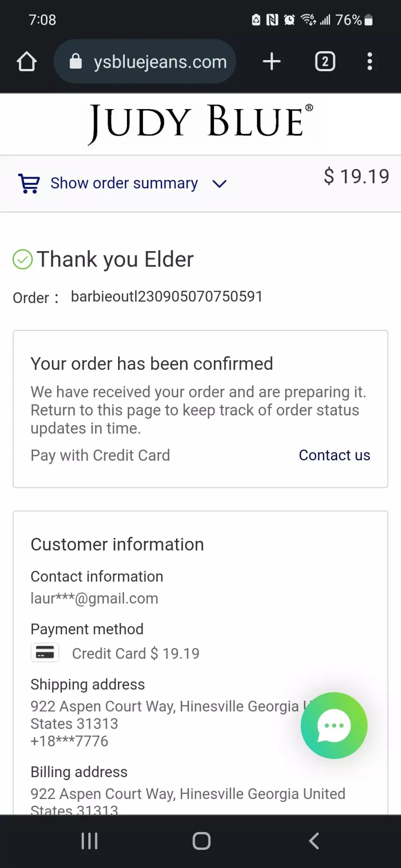Tap the Android home navigation button

click(201, 841)
